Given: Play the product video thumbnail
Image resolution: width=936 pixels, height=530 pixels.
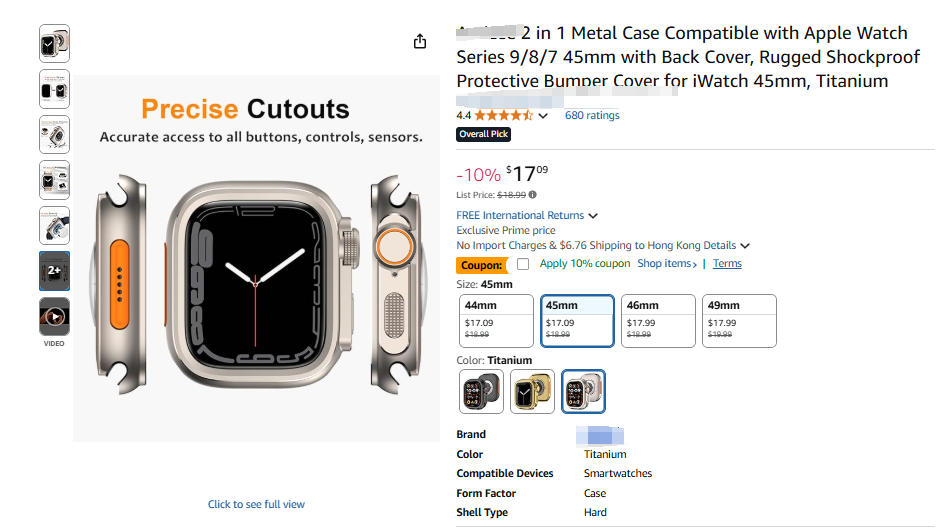Looking at the screenshot, I should [54, 316].
